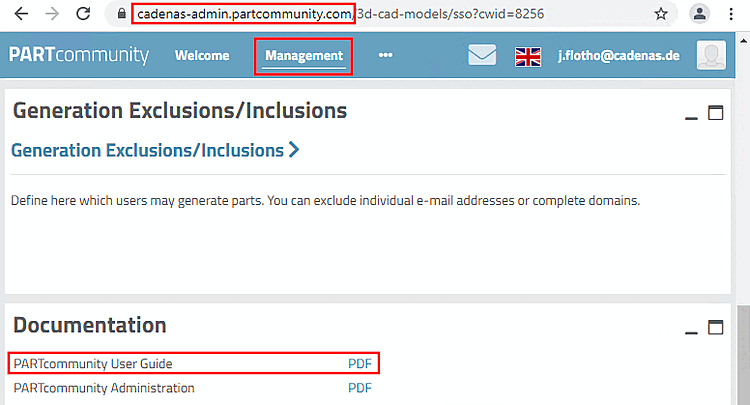
Task: Open the more options ellipsis menu
Action: [385, 56]
